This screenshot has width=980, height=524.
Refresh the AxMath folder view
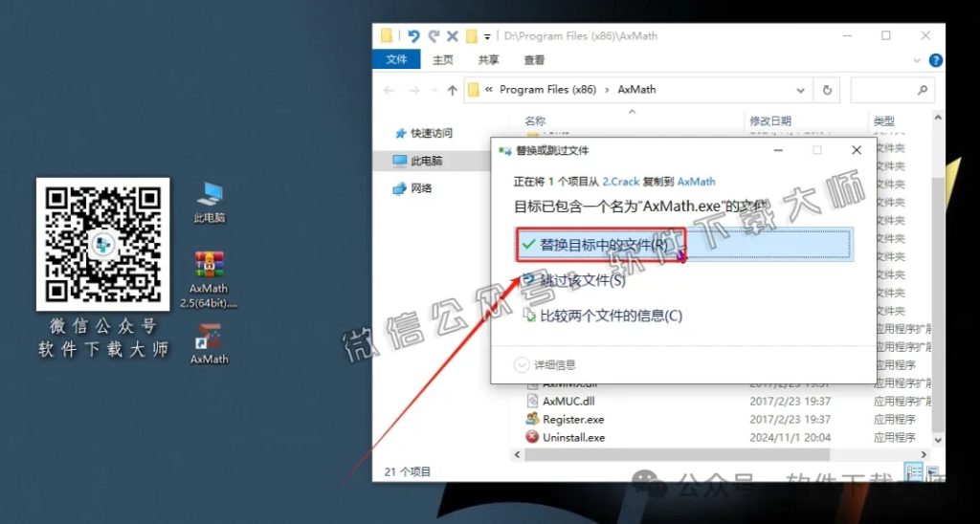tap(827, 91)
